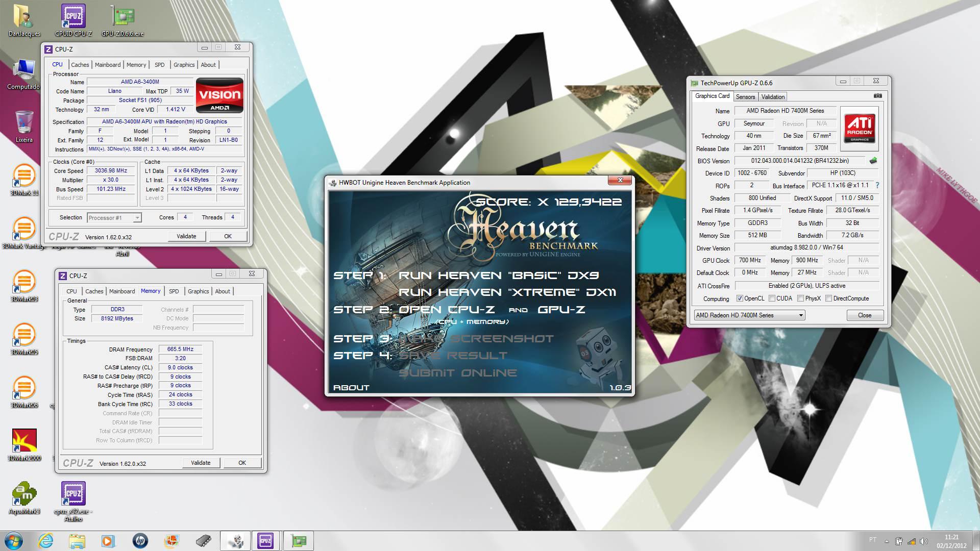
Task: Open the 3DMark05 desktop shortcut
Action: (24, 339)
